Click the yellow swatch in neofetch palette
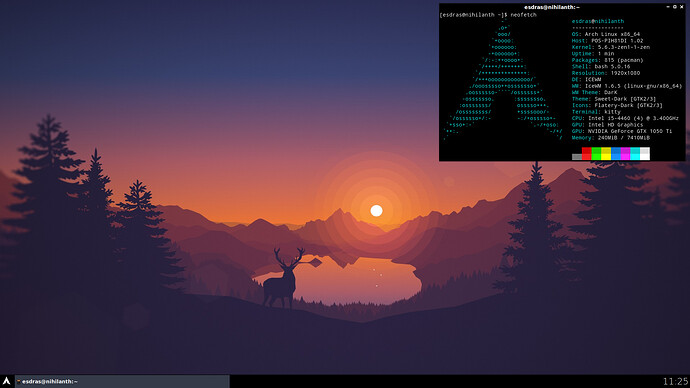 606,154
